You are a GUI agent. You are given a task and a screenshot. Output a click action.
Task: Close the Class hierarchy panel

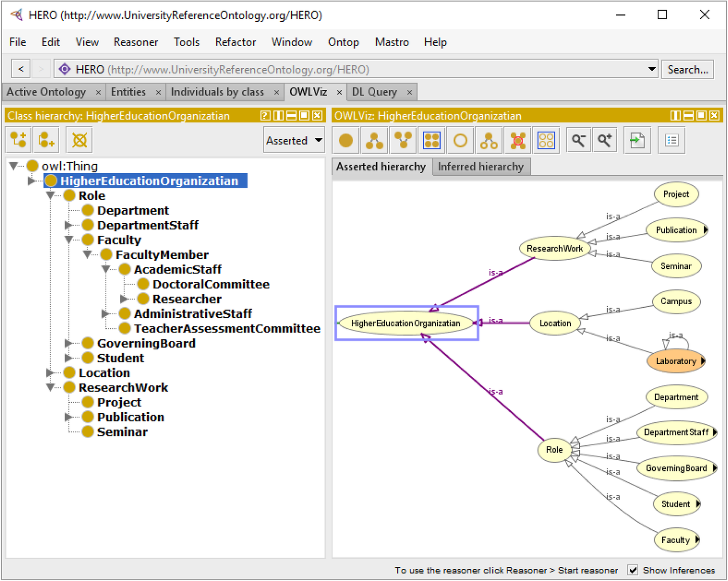[317, 116]
